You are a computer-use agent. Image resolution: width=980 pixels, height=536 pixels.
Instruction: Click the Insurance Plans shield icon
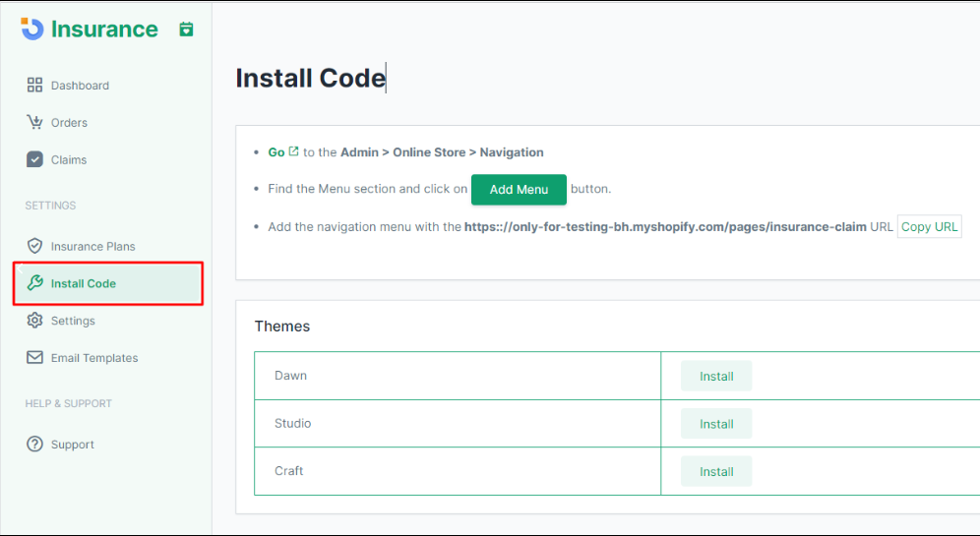click(34, 246)
